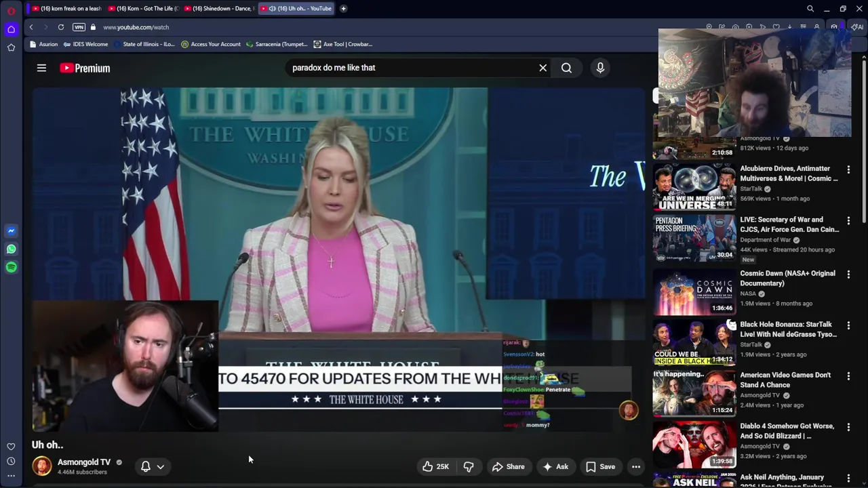Open more actions ellipsis under the video
868x488 pixels.
pyautogui.click(x=636, y=466)
